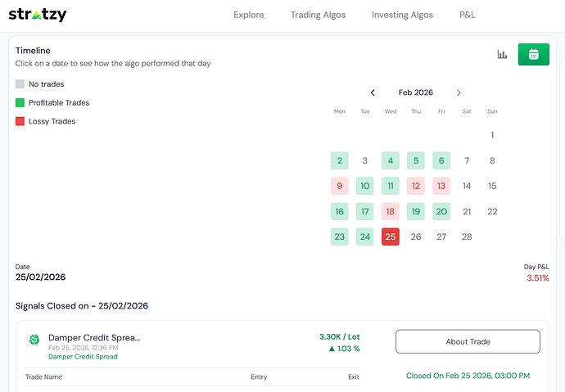The height and width of the screenshot is (392, 565).
Task: Select February 2 profitable day
Action: pyautogui.click(x=339, y=161)
